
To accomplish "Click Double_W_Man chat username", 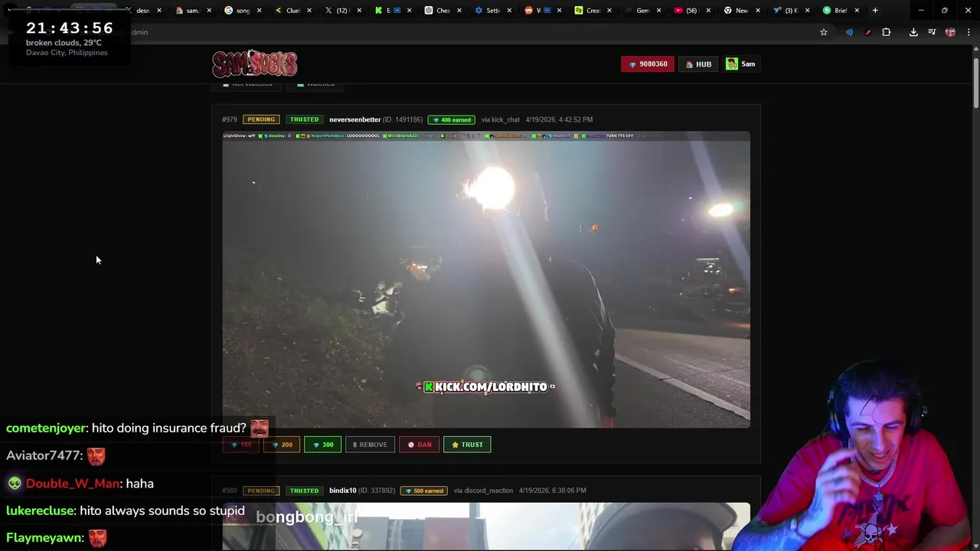I will [73, 484].
